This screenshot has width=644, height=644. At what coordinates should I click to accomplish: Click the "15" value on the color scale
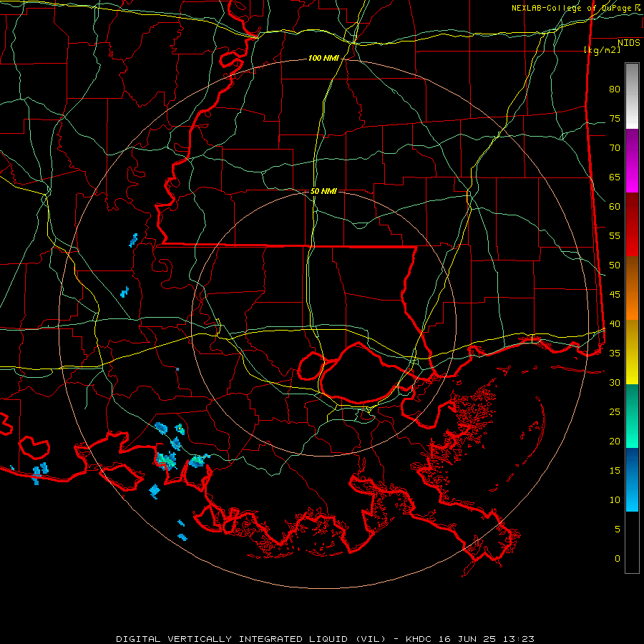click(x=615, y=471)
